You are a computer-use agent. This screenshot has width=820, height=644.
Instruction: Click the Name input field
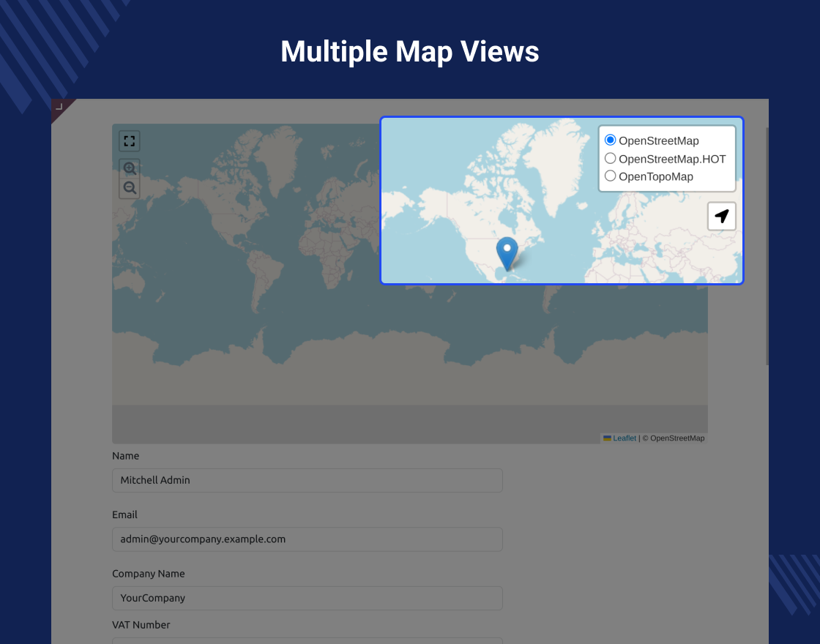coord(307,480)
